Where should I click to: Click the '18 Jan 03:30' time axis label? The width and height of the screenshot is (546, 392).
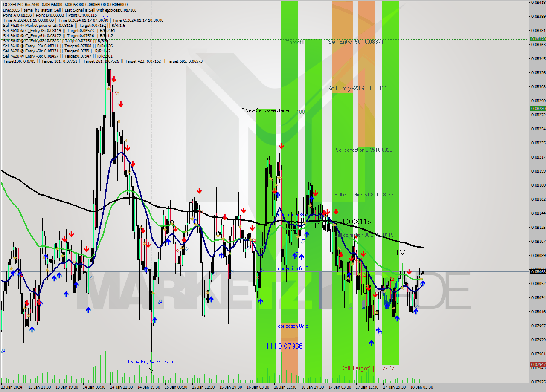pos(421,387)
